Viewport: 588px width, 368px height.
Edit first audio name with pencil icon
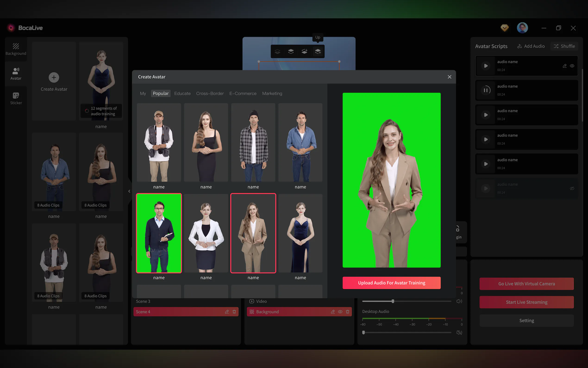coord(564,66)
